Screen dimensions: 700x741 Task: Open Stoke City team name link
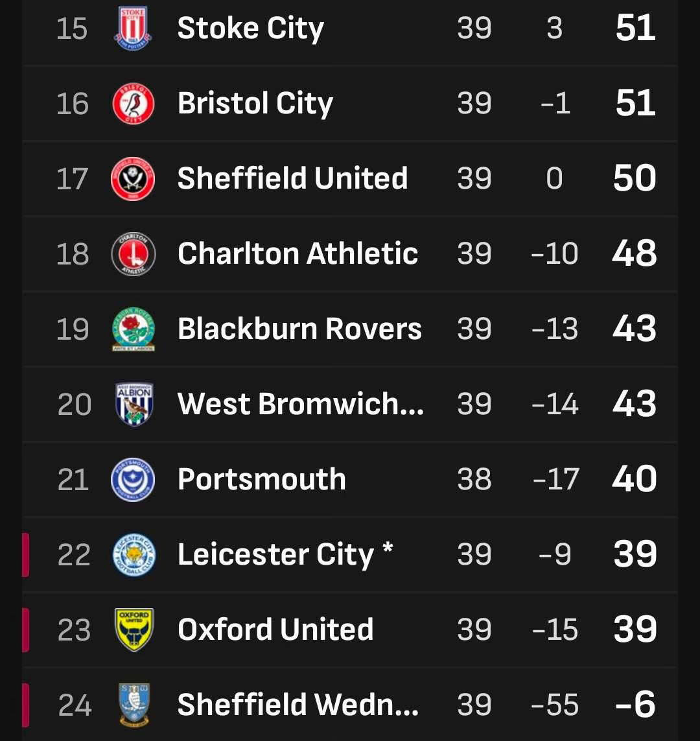[251, 29]
